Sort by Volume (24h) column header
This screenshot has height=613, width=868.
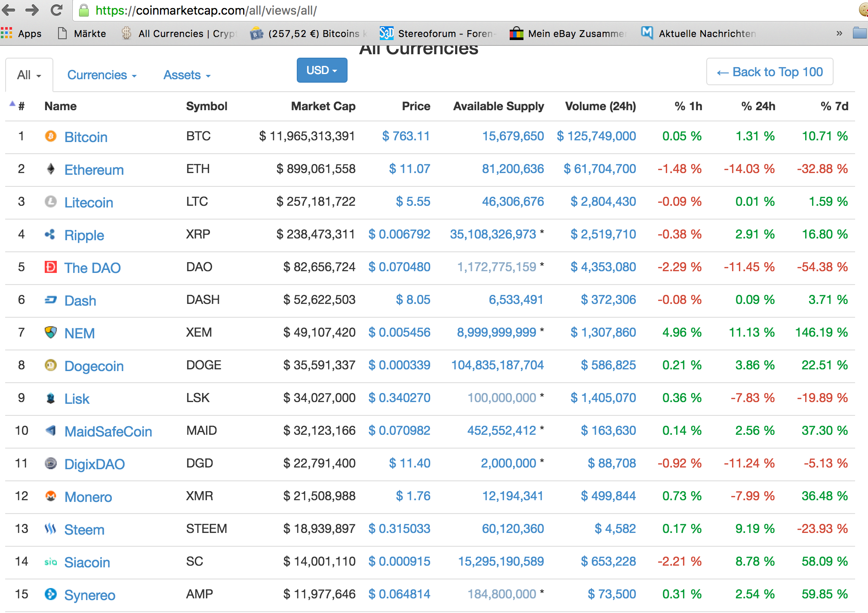[x=600, y=106]
